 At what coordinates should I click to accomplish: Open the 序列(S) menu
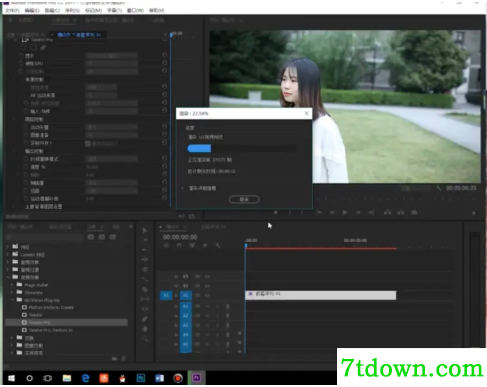point(72,10)
